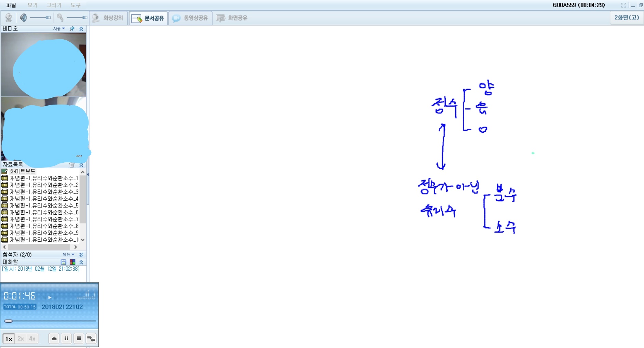Image resolution: width=644 pixels, height=348 pixels.
Task: Click horizontal scrollbar left arrow
Action: (x=4, y=247)
